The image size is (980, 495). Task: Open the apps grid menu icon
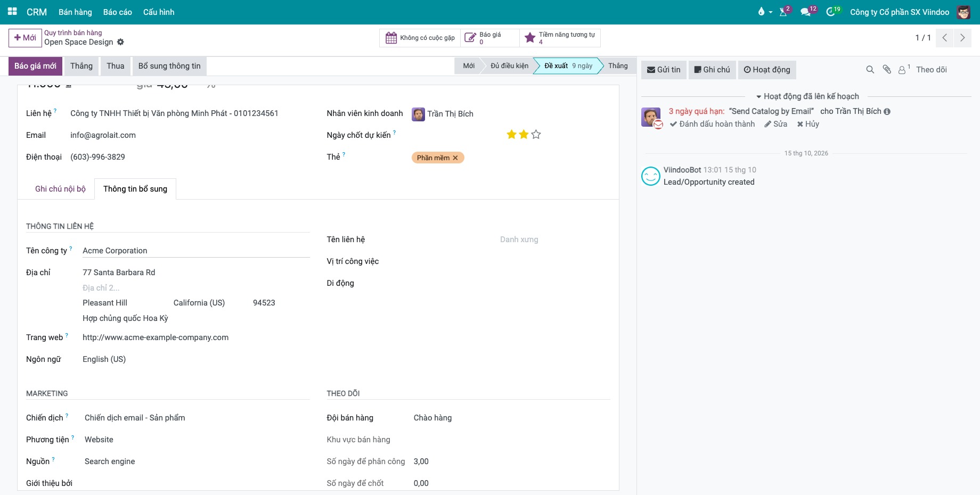tap(12, 12)
